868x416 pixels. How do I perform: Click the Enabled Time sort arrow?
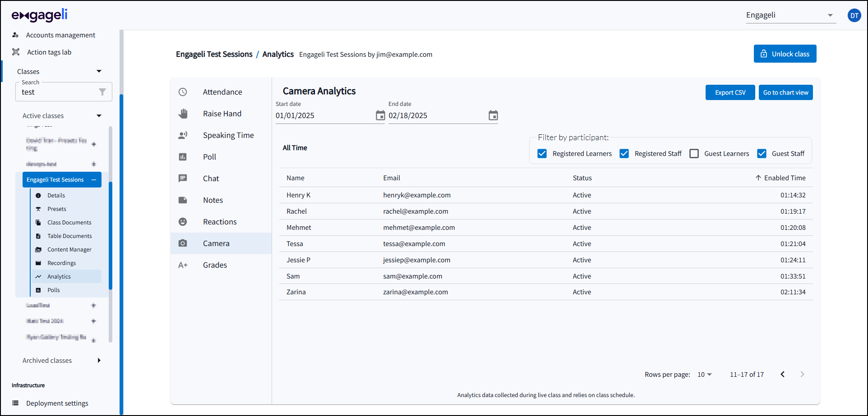[x=758, y=178]
